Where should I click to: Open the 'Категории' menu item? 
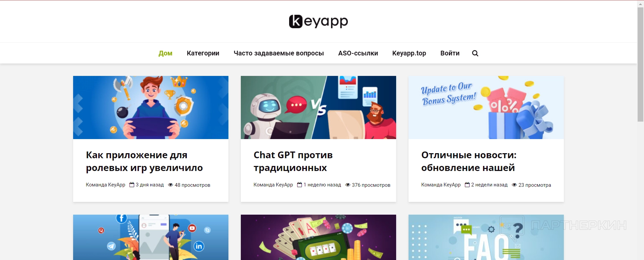coord(203,53)
